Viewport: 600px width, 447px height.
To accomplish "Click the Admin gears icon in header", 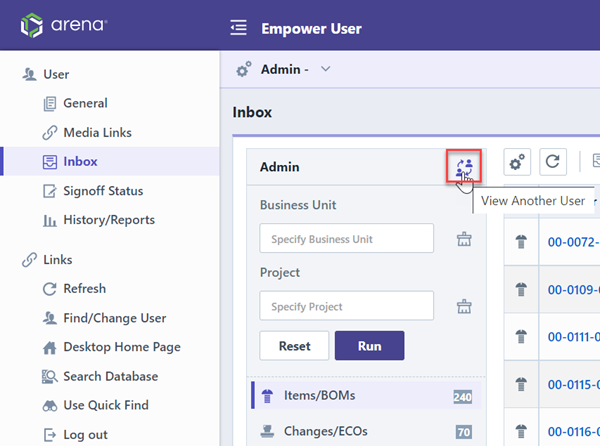I will (244, 69).
